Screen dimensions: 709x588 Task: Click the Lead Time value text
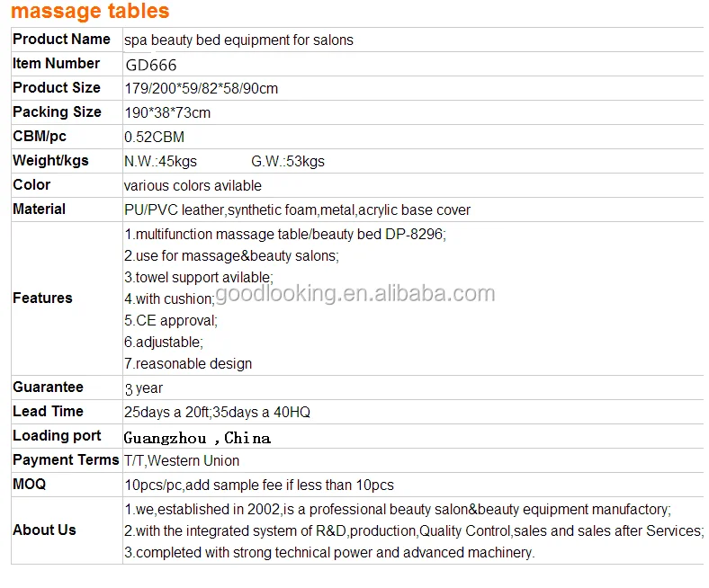217,413
